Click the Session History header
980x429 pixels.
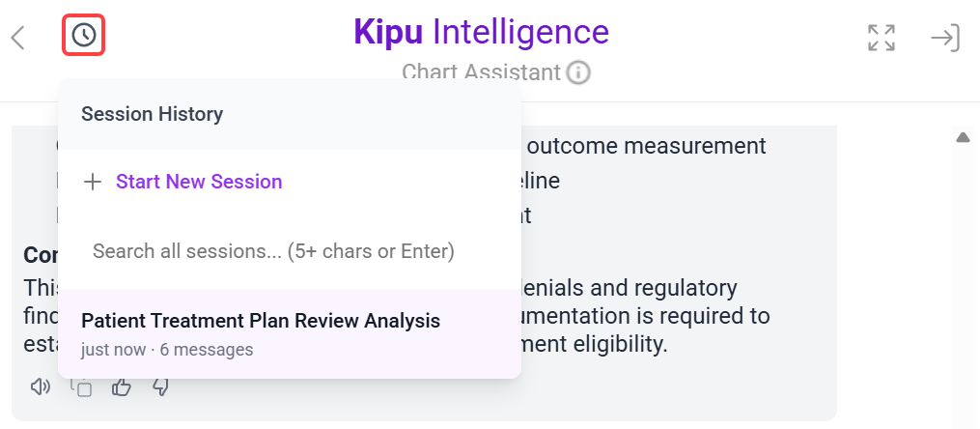click(x=152, y=114)
